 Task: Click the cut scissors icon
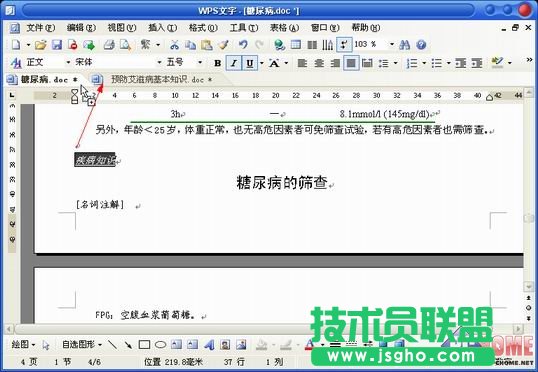(x=175, y=45)
